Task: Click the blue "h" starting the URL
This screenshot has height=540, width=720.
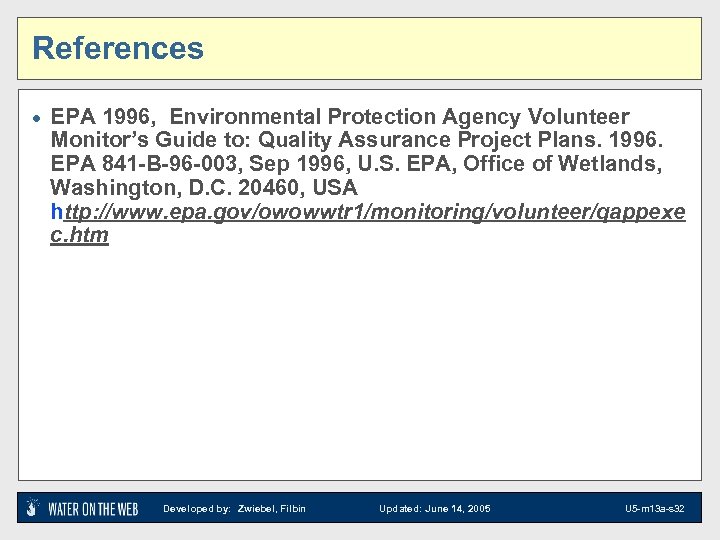Action: (x=56, y=214)
